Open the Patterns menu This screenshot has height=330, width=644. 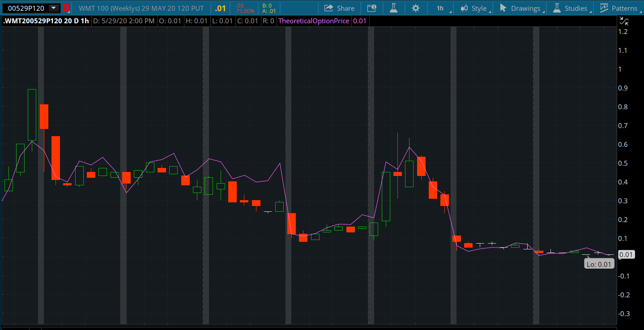coord(619,8)
